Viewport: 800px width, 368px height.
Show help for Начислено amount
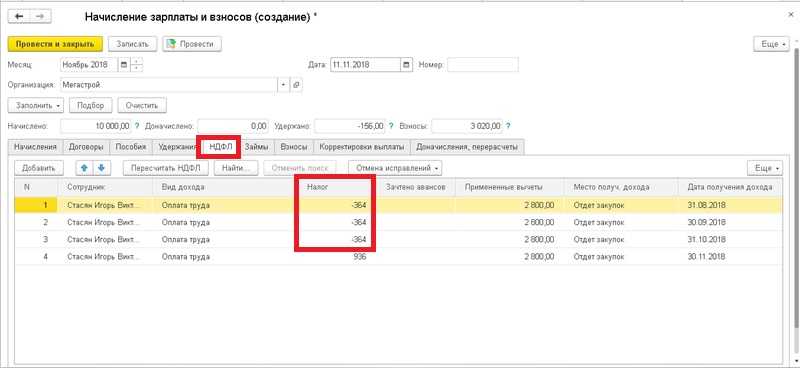(136, 126)
